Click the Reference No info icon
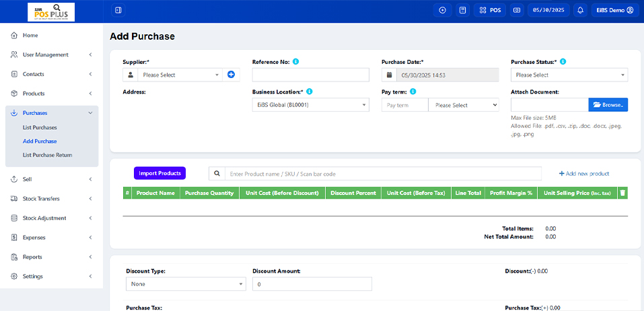644x311 pixels. [295, 62]
